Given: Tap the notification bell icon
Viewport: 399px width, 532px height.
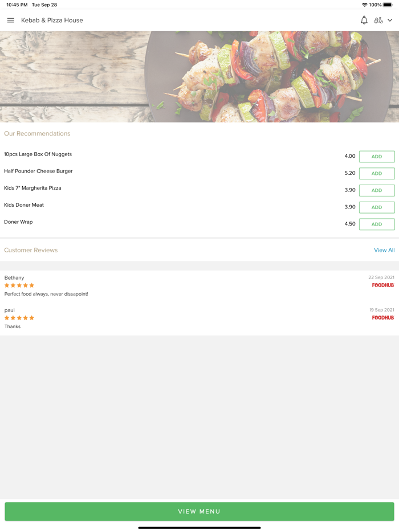Looking at the screenshot, I should [364, 21].
